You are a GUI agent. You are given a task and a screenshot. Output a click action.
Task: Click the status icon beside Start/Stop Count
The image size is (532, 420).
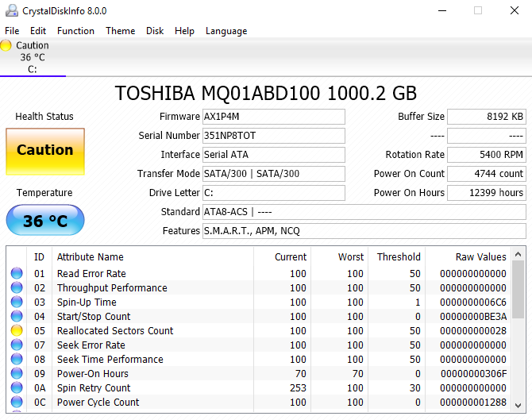(17, 316)
